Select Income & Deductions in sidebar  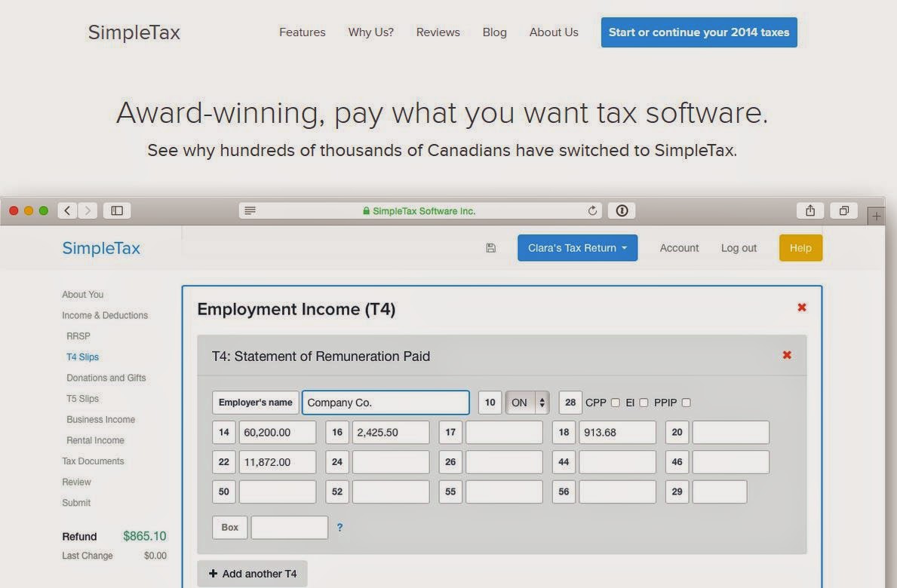tap(105, 315)
